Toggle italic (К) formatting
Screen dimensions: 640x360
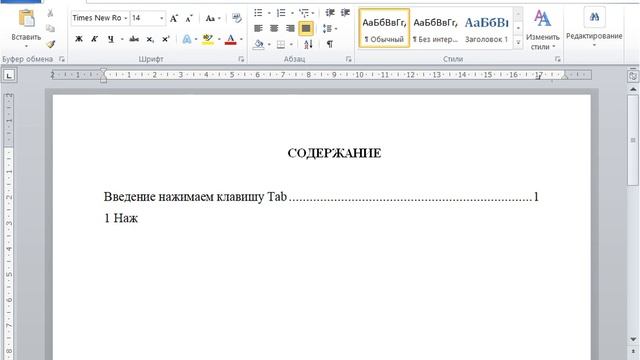(94, 39)
